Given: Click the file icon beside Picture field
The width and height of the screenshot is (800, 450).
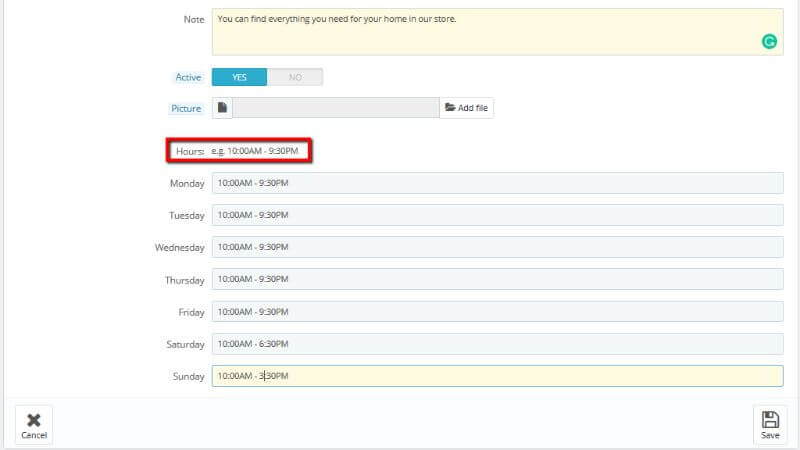Looking at the screenshot, I should [222, 108].
